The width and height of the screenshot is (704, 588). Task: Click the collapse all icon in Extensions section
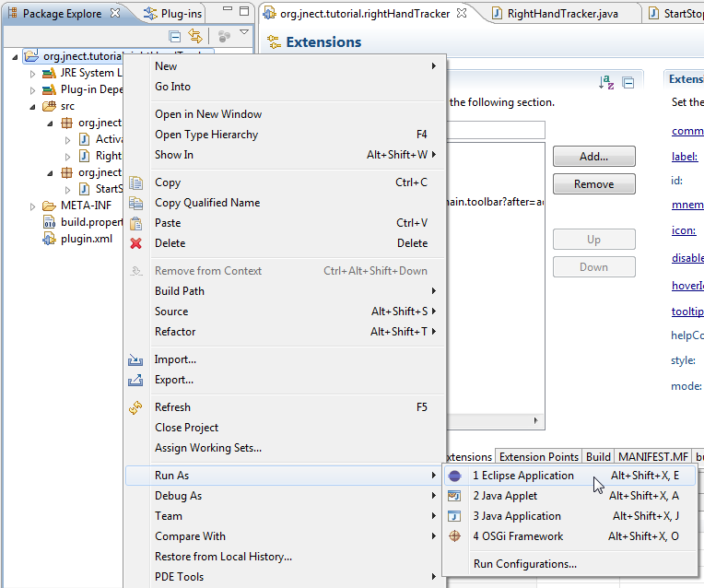coord(628,83)
